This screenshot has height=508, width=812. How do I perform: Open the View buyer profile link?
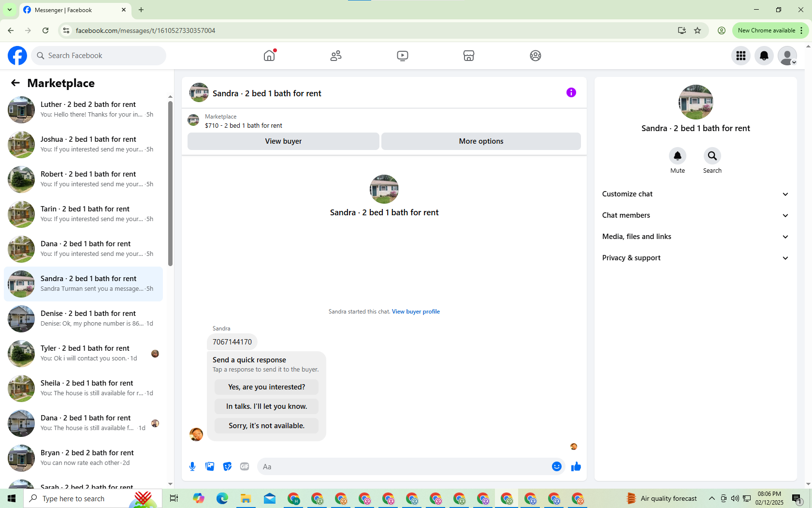pos(416,312)
